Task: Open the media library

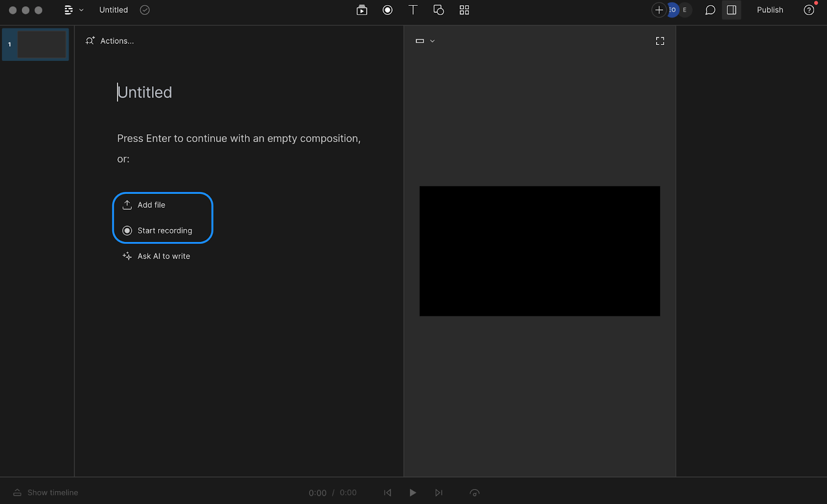Action: [x=362, y=10]
